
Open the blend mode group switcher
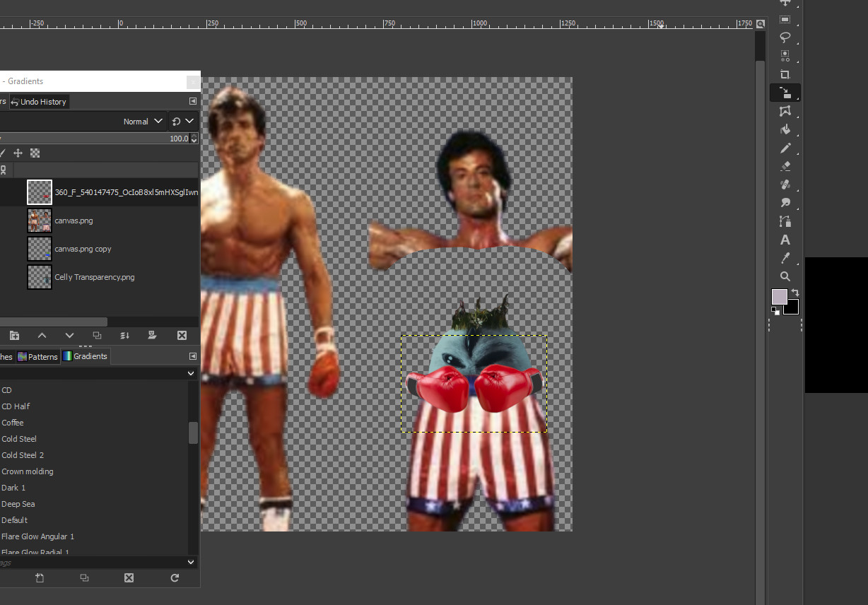[182, 121]
